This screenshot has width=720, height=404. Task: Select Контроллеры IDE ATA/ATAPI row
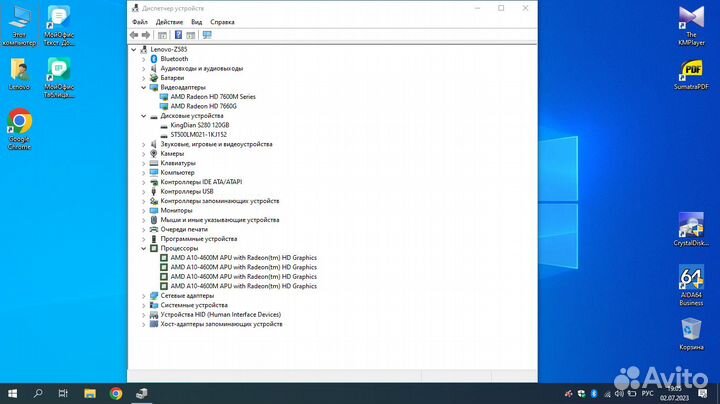pos(201,182)
